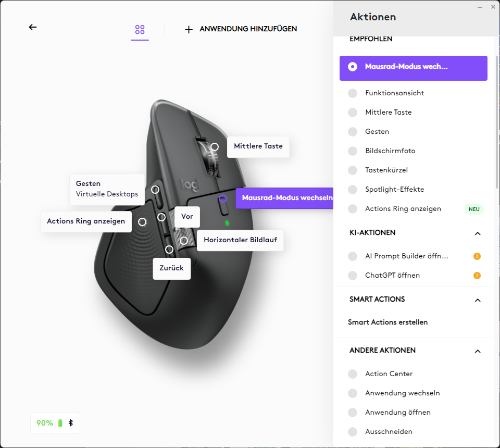Click Anwendung hinzufügen button

(x=248, y=29)
